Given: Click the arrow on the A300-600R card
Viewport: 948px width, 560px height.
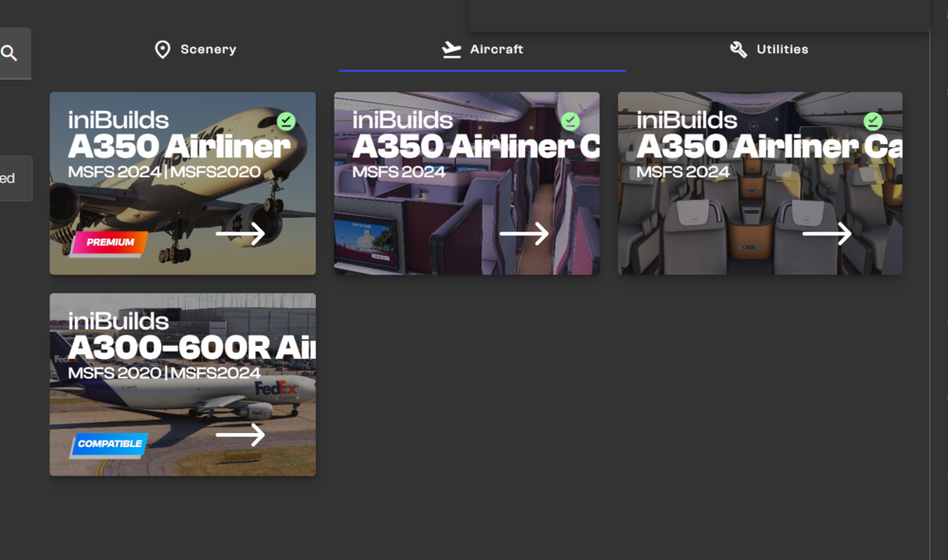Looking at the screenshot, I should coord(240,435).
